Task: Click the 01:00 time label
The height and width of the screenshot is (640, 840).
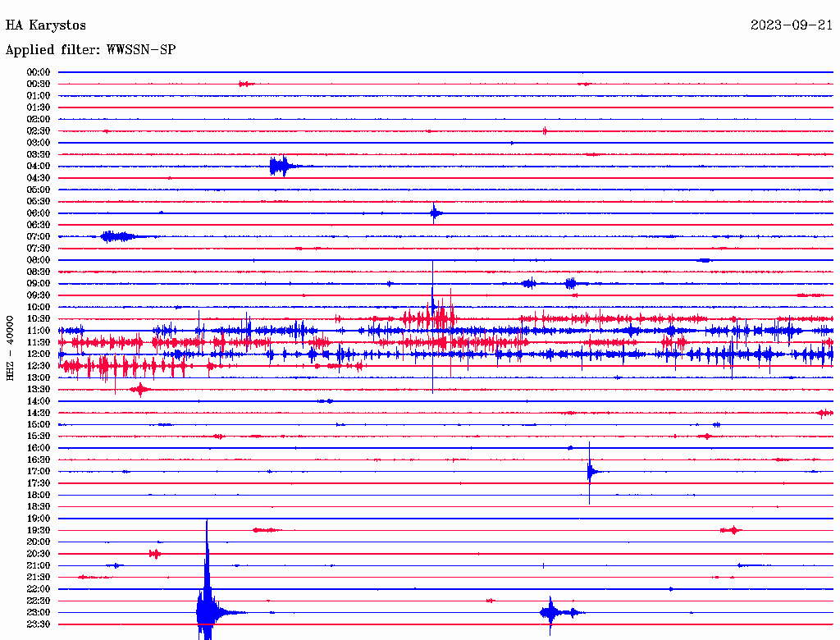Action: click(39, 95)
